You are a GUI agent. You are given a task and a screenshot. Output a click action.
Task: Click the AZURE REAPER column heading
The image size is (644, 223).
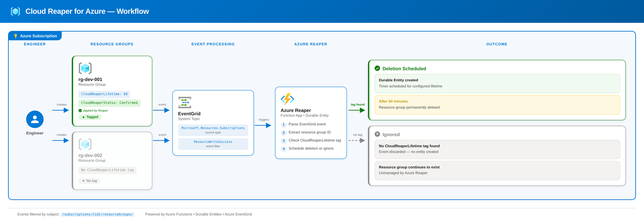[x=311, y=44]
